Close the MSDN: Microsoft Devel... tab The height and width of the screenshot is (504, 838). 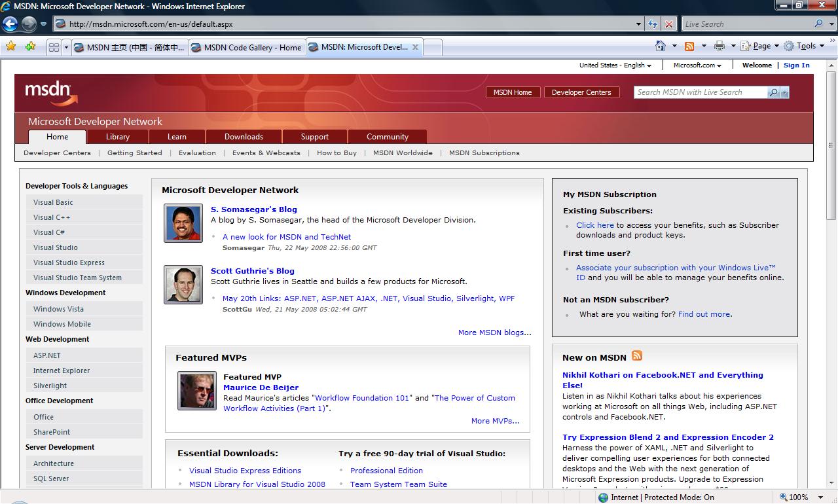[415, 47]
